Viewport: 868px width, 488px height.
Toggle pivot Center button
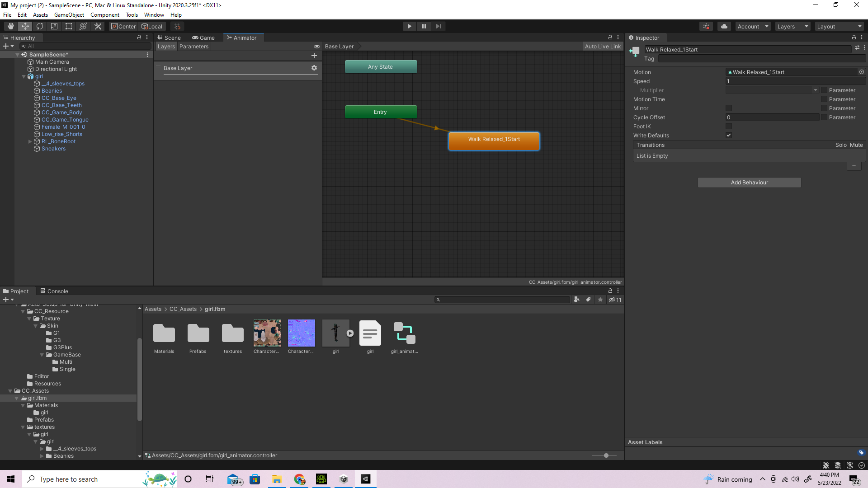coord(123,26)
